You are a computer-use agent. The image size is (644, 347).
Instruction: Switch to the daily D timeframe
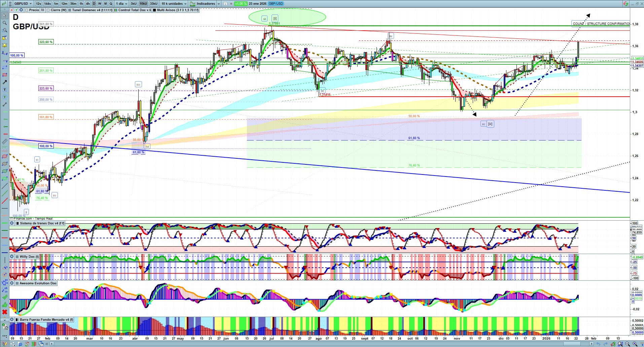tap(94, 4)
